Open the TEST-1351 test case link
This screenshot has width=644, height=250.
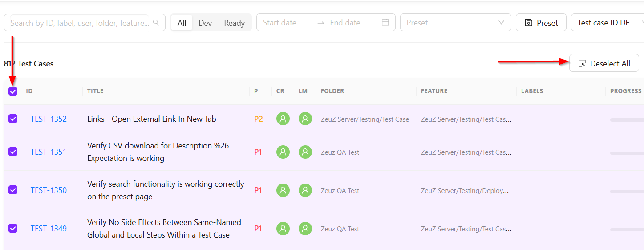click(49, 152)
